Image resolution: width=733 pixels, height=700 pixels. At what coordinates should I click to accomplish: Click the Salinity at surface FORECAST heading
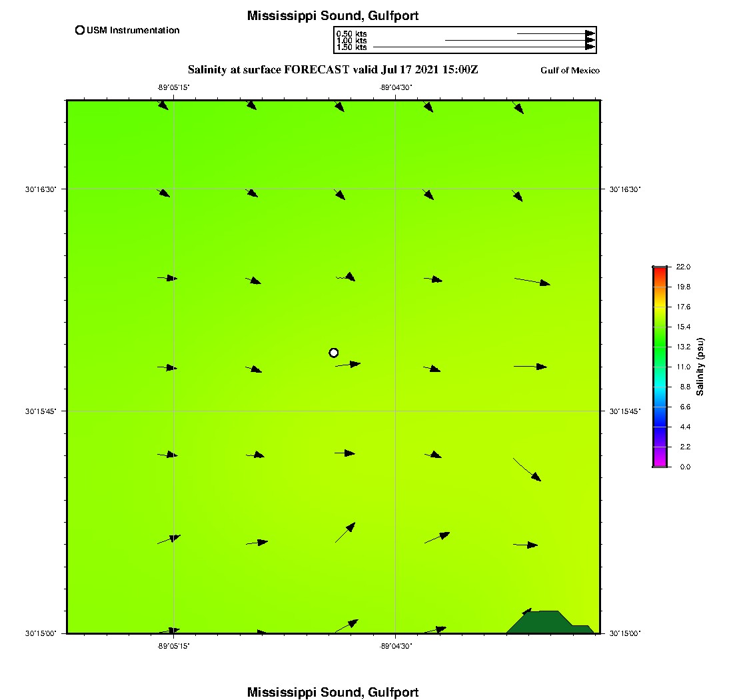[333, 69]
